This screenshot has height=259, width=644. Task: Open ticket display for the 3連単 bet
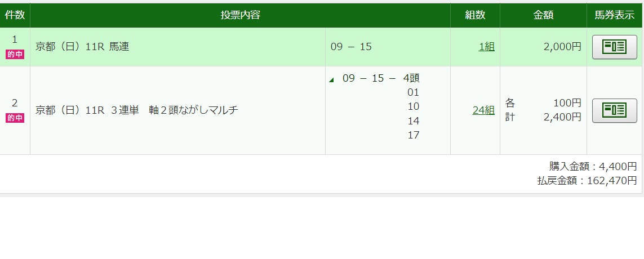tap(614, 110)
